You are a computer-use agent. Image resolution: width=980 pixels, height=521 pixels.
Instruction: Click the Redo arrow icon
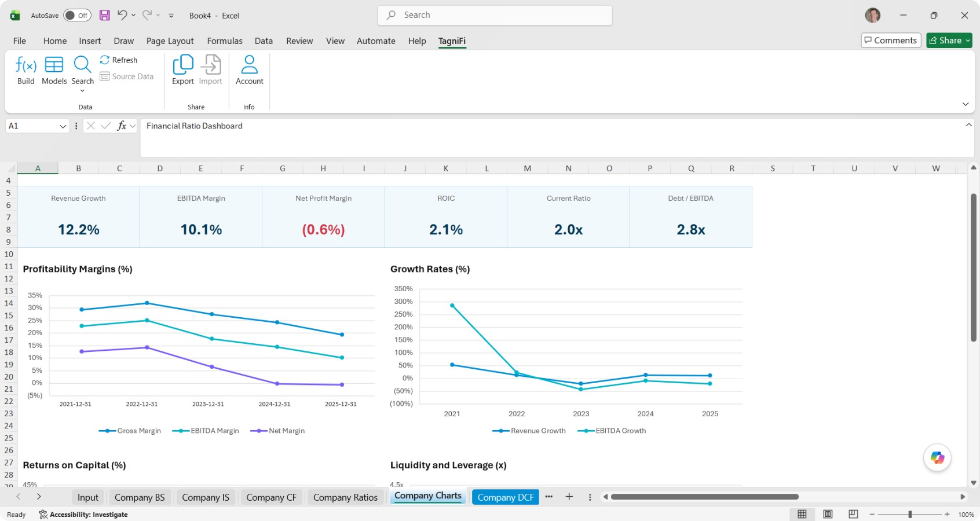[147, 15]
